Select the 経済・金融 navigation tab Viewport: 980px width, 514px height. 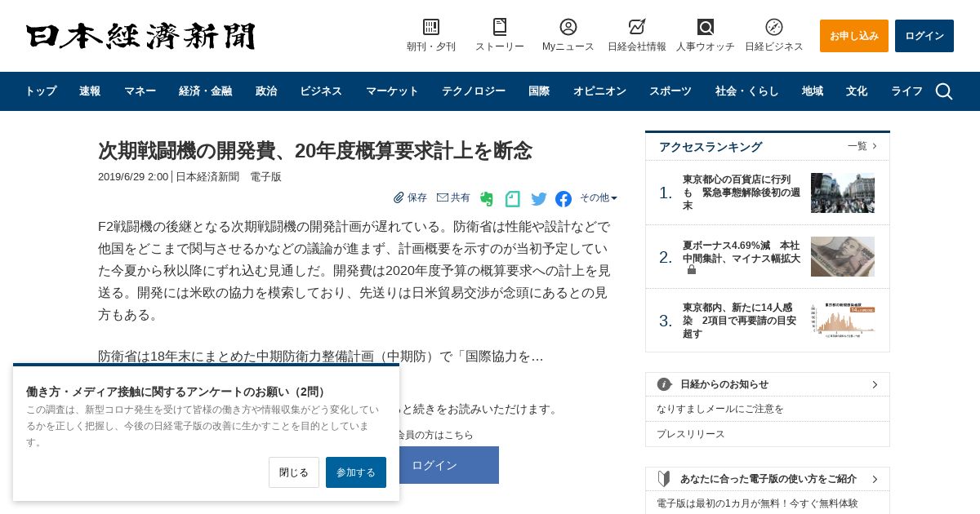205,91
